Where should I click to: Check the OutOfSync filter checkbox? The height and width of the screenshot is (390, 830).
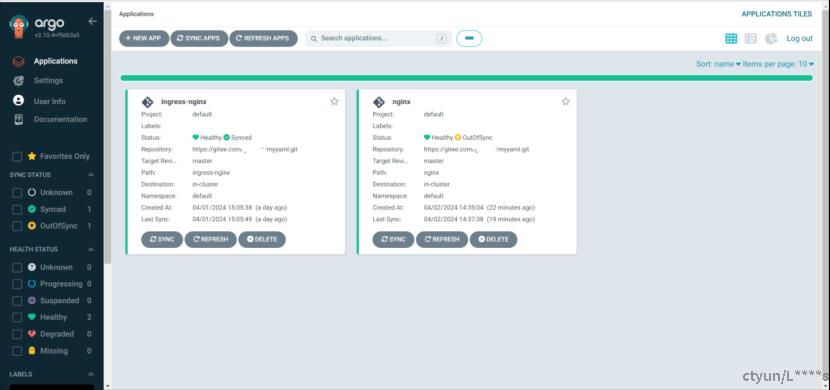(x=17, y=226)
